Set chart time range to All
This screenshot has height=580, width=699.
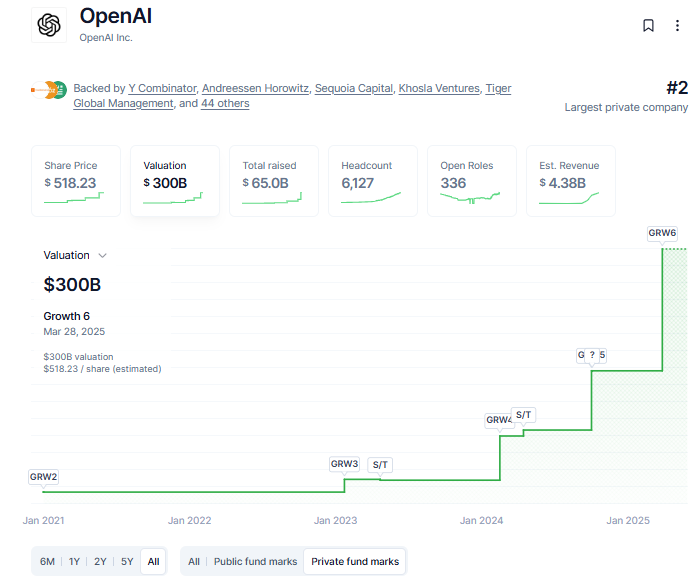point(153,561)
